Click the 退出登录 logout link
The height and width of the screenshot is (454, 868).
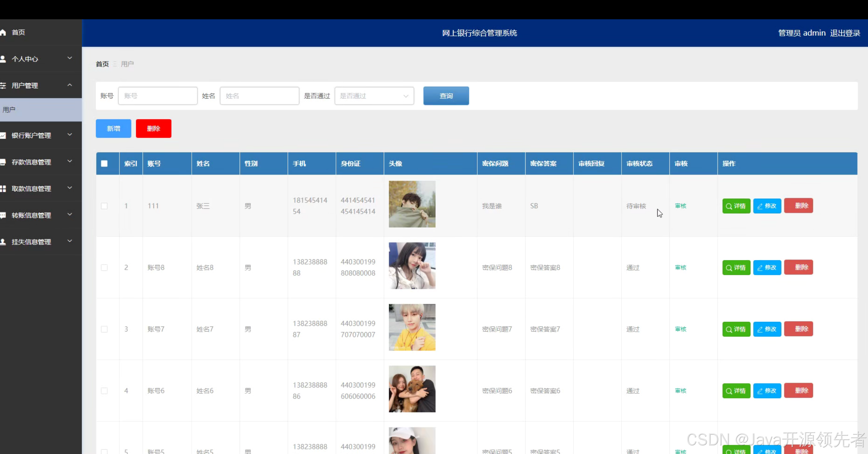pos(845,33)
